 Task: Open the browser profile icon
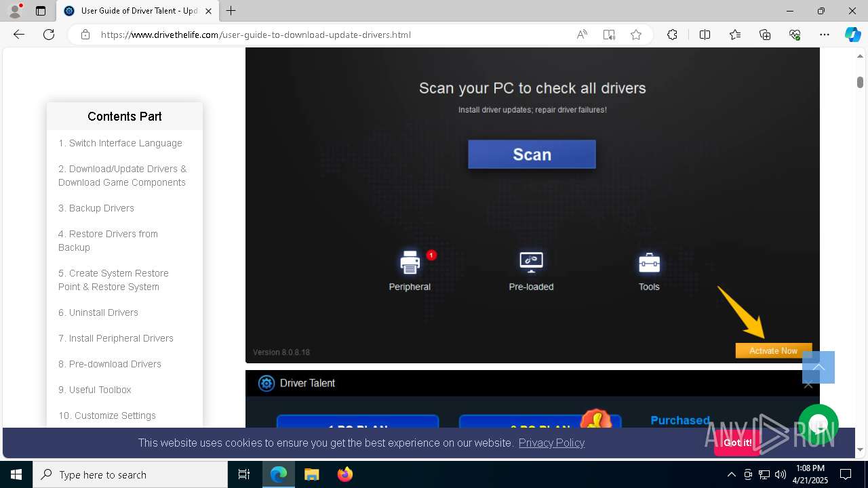15,11
